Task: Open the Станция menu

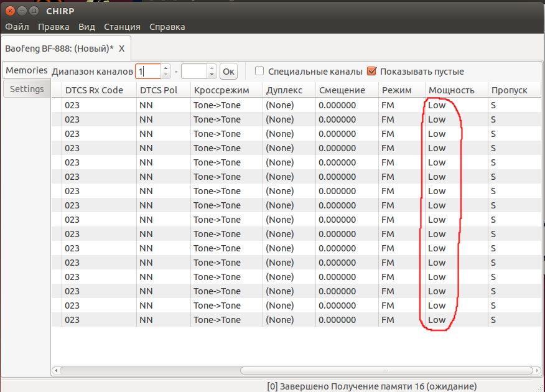Action: (x=122, y=27)
